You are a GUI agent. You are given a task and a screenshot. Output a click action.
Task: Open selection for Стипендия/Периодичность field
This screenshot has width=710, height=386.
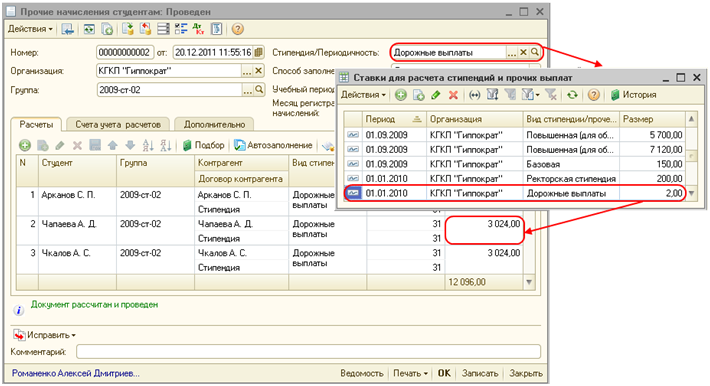click(x=512, y=53)
